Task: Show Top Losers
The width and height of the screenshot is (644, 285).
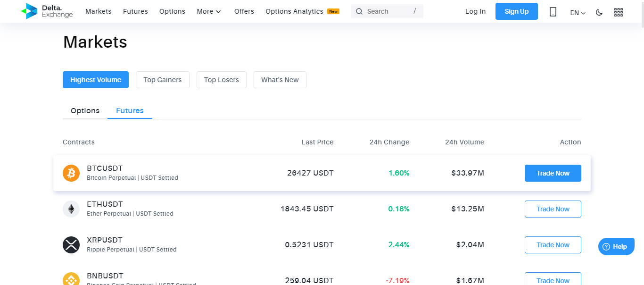Action: point(222,80)
